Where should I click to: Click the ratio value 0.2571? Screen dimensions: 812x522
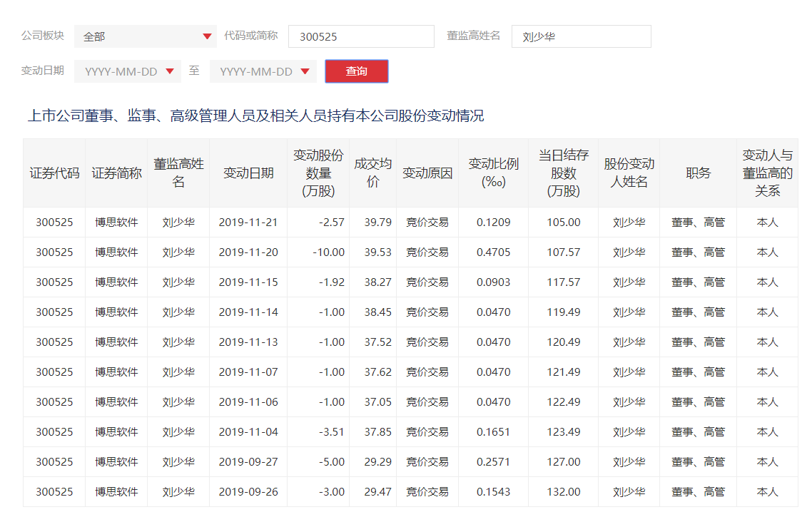point(494,462)
